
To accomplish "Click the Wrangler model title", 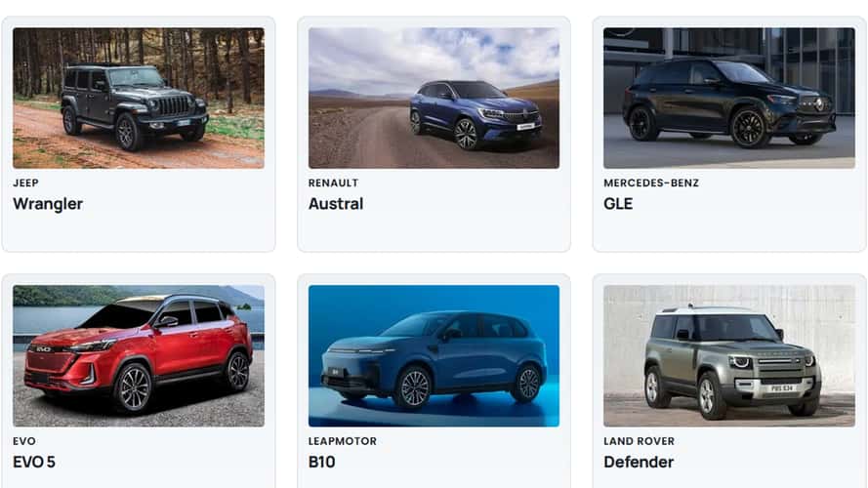I will pos(48,204).
